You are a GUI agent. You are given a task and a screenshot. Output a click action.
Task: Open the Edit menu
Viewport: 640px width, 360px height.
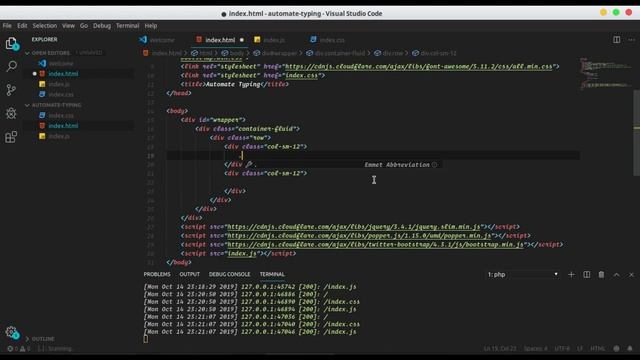pos(22,26)
